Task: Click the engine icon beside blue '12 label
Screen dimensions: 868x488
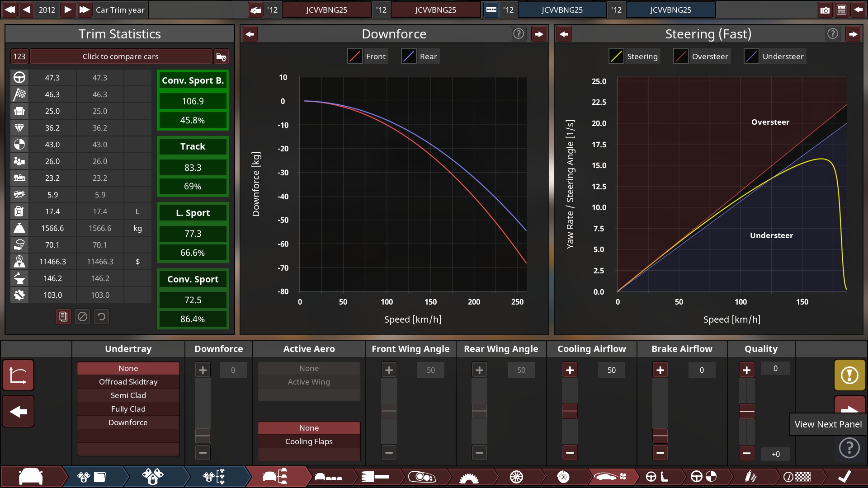Action: tap(491, 9)
